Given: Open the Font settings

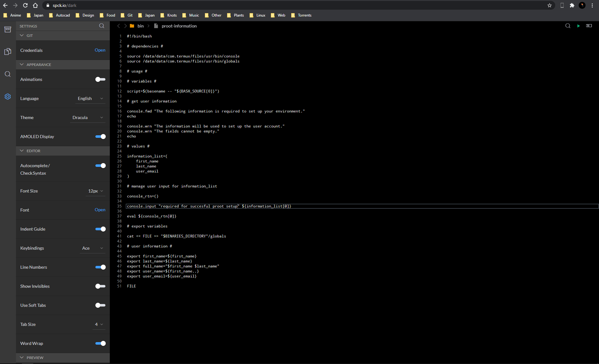Looking at the screenshot, I should pos(100,210).
